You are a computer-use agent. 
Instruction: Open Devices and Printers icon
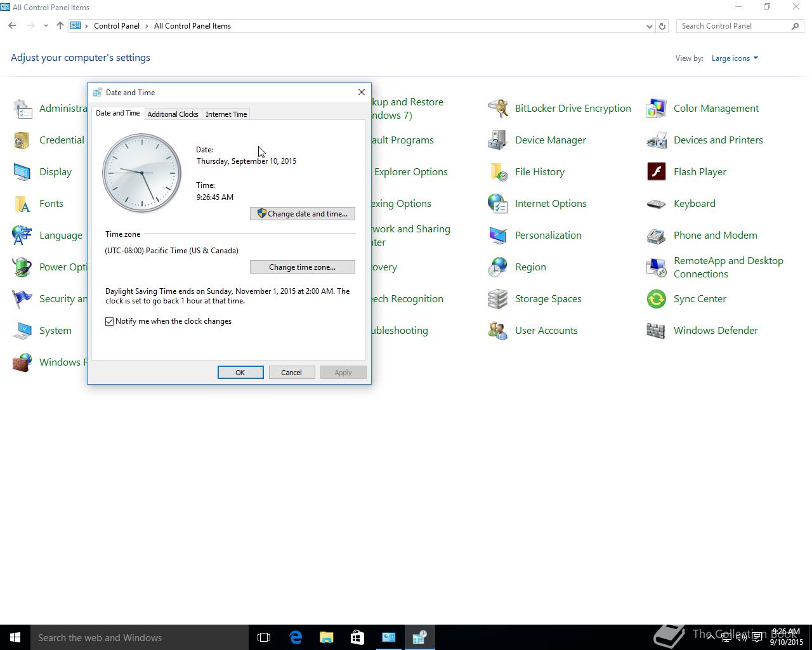(657, 140)
